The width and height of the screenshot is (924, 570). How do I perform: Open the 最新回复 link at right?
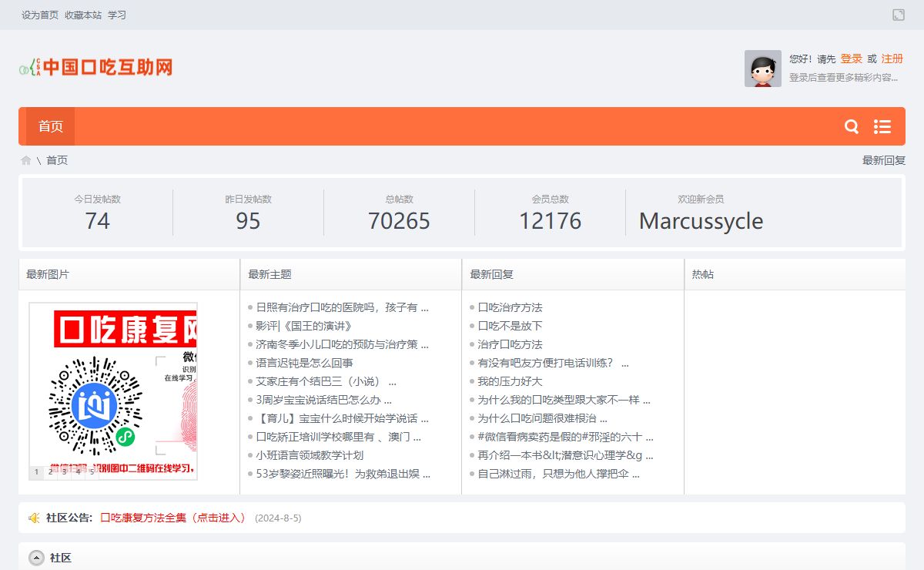(x=884, y=160)
